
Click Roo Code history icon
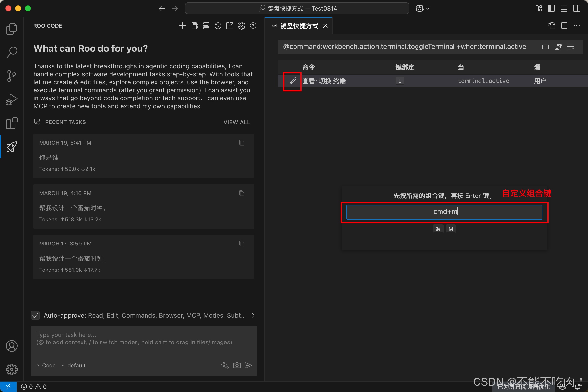coord(218,26)
